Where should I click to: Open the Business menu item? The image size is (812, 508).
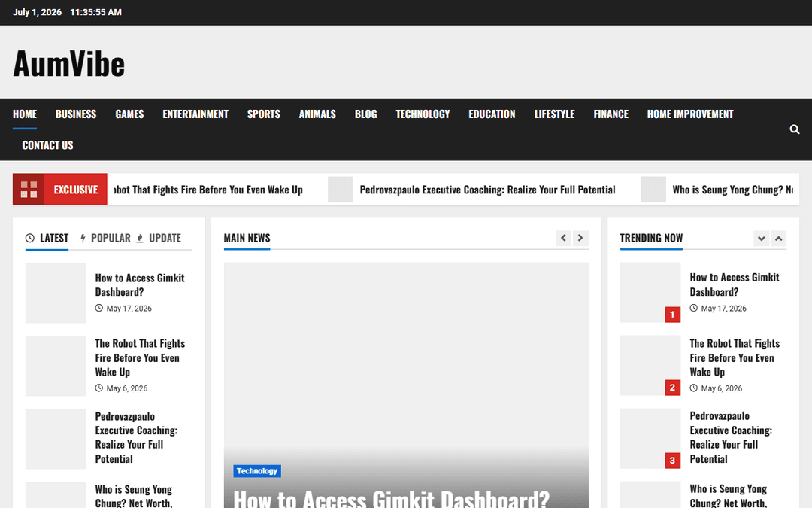pos(76,114)
